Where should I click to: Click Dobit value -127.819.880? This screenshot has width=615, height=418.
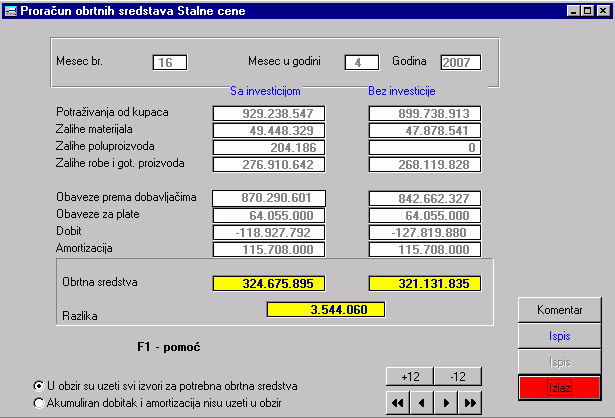[x=425, y=233]
